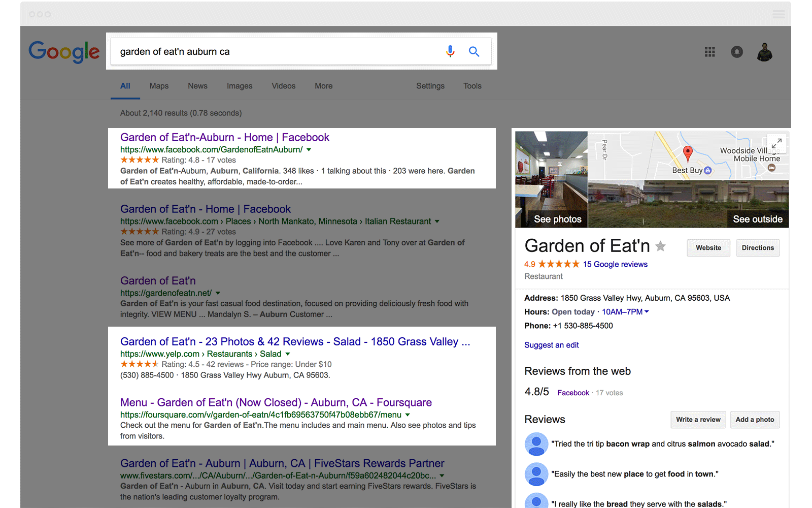
Task: Switch to the News tab
Action: coord(197,86)
